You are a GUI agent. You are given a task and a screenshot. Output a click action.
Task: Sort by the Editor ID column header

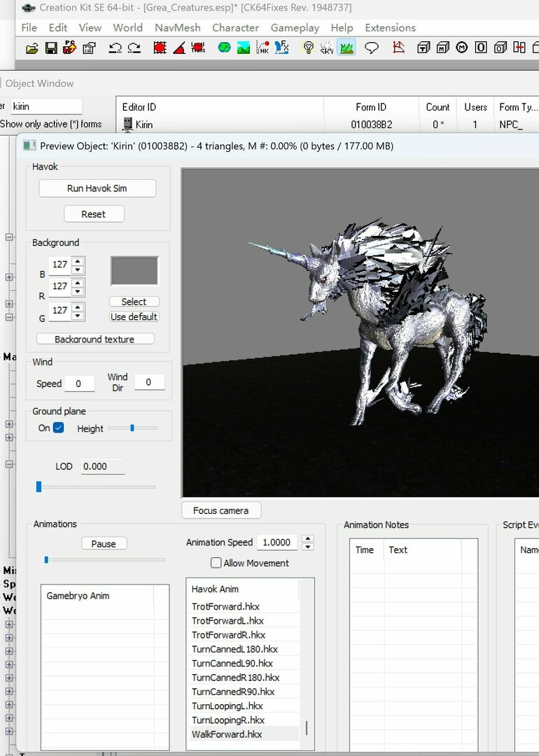tap(220, 107)
